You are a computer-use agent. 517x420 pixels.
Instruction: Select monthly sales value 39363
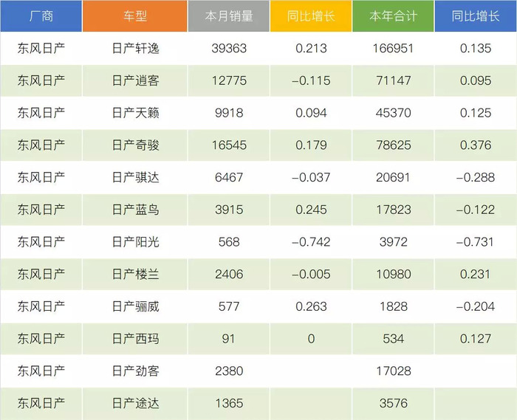(229, 49)
